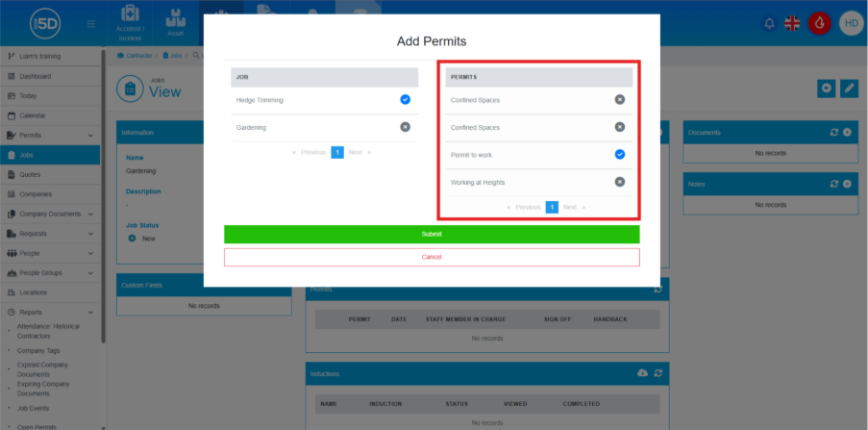The width and height of the screenshot is (868, 430).
Task: Expand the Company Documents sidebar menu
Action: (90, 214)
